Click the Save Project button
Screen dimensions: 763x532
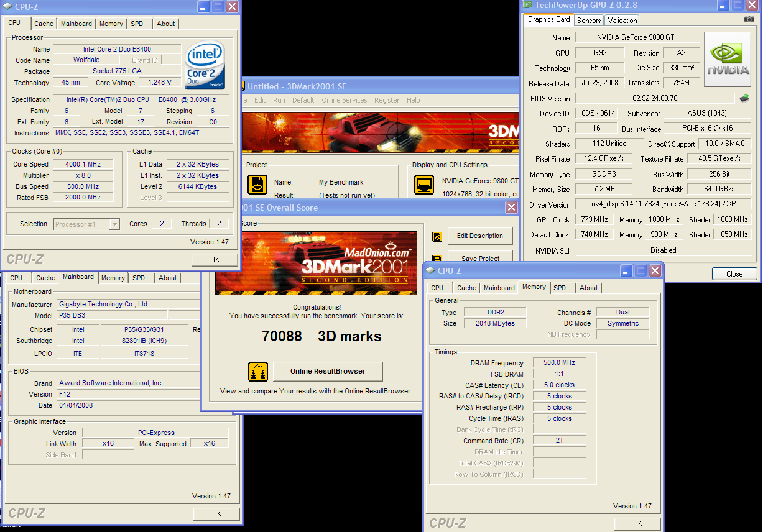[x=480, y=257]
